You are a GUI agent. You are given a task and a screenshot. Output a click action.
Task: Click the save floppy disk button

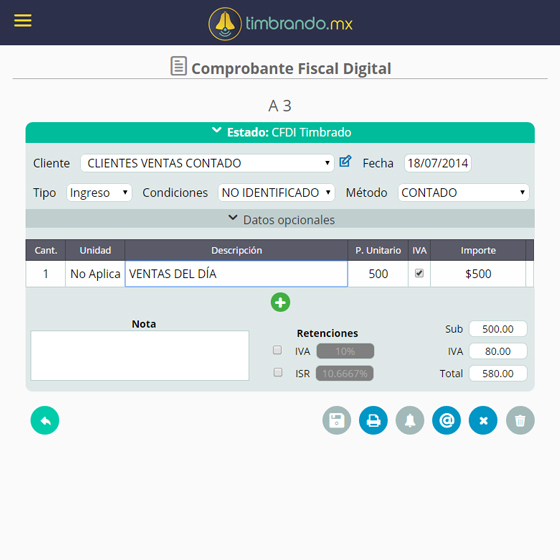pos(336,420)
